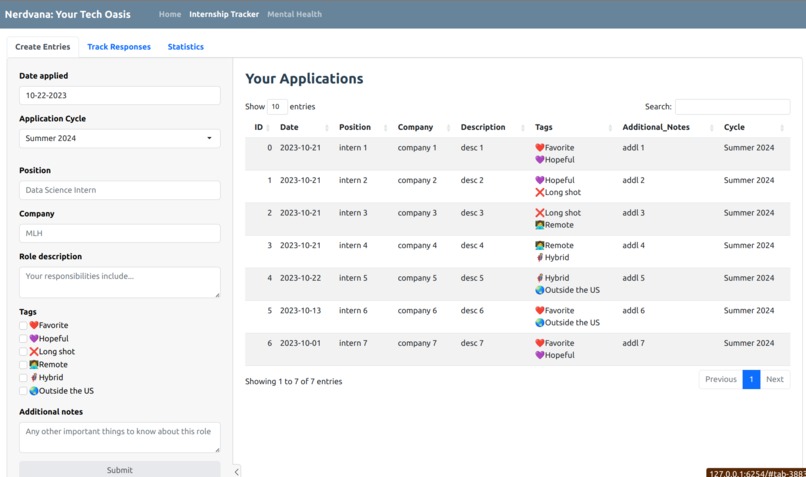Image resolution: width=806 pixels, height=477 pixels.
Task: Switch to the Create Entries tab
Action: click(43, 47)
